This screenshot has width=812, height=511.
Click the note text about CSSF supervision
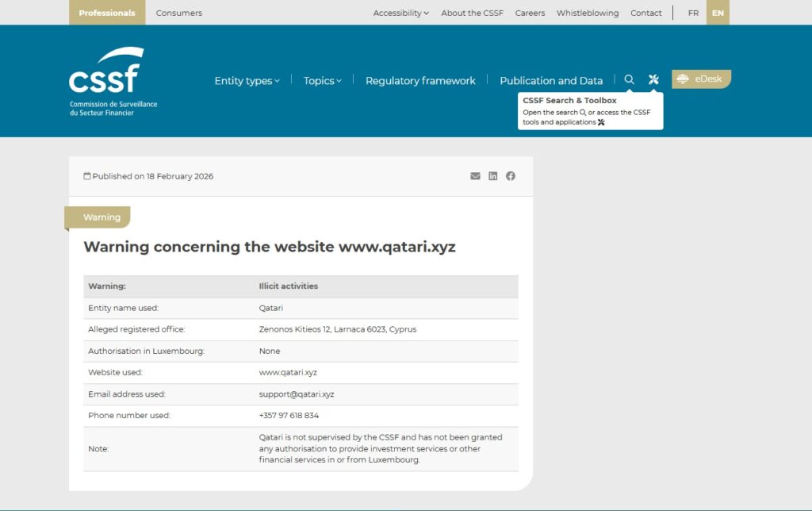tap(381, 448)
